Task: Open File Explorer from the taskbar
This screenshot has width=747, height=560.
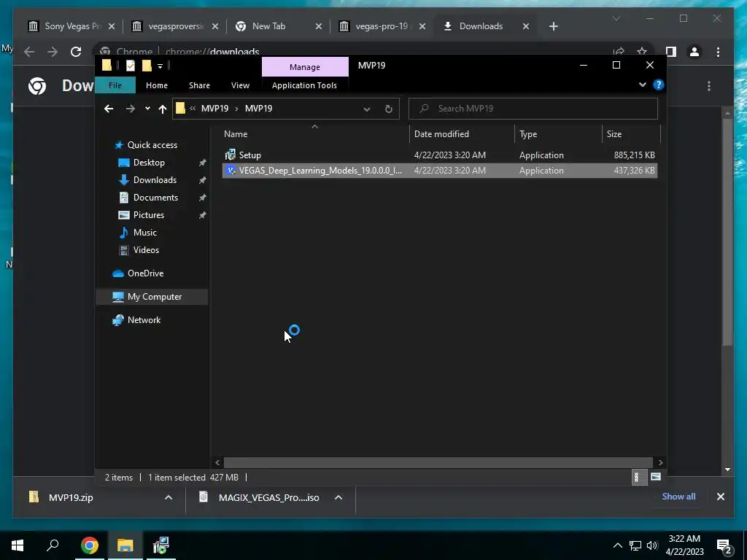Action: click(x=125, y=545)
